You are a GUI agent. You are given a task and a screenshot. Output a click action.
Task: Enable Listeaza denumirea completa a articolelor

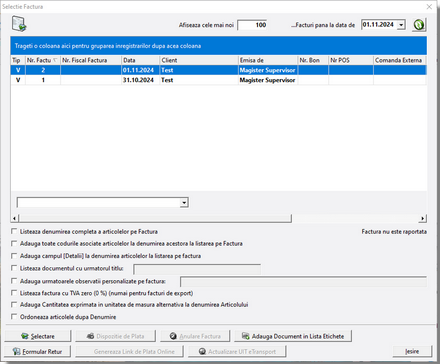click(14, 231)
